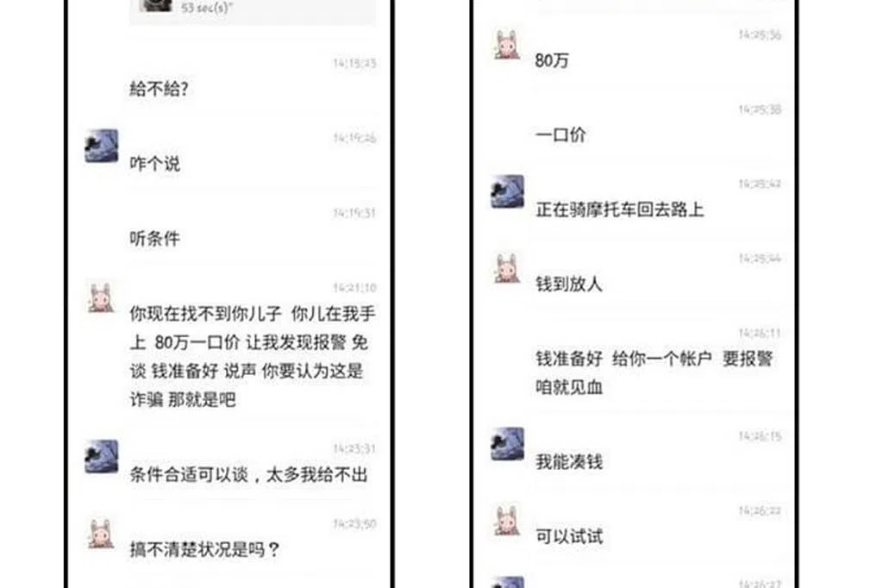Viewport: 883px width, 588px height.
Task: Click the 可以试试 message text
Action: tap(569, 536)
